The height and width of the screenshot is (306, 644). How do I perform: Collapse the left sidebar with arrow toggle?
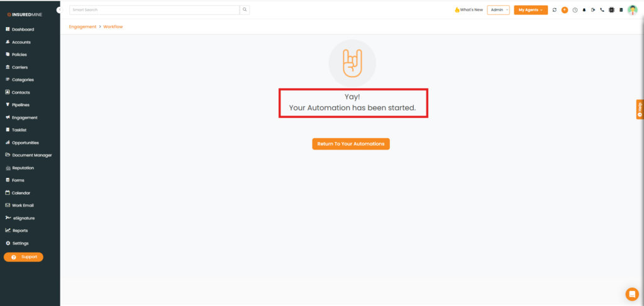pos(59,10)
